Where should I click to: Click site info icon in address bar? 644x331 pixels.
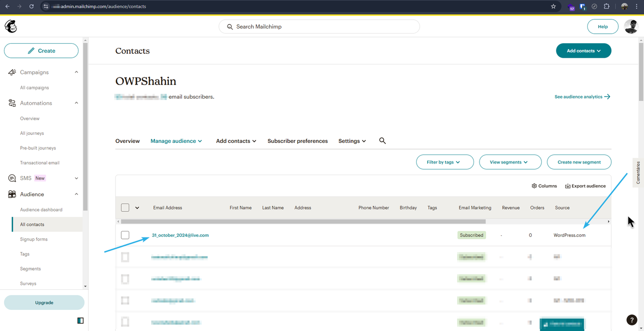(46, 7)
